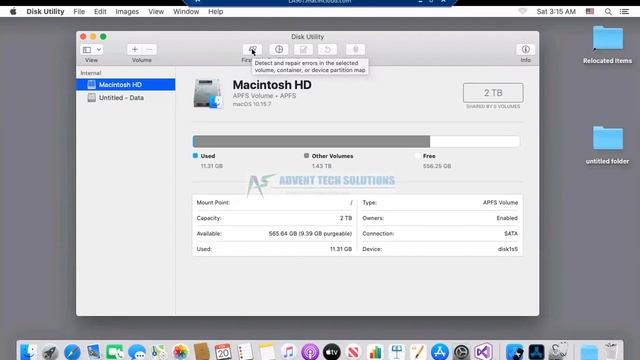The height and width of the screenshot is (360, 640).
Task: Click the Macintosh HD drive image
Action: pyautogui.click(x=208, y=94)
